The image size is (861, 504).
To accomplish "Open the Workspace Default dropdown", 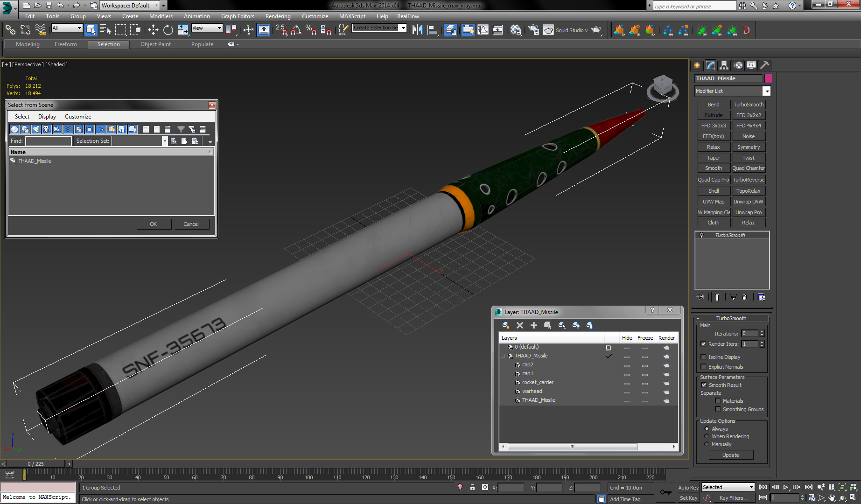I will click(130, 6).
